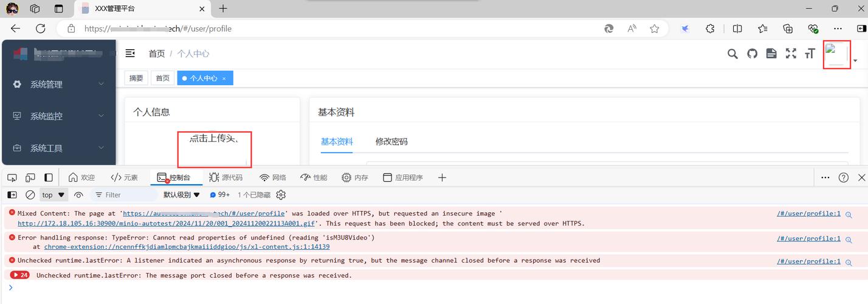Viewport: 868px width, 304px height.
Task: Click the eye live expression icon
Action: (x=78, y=195)
